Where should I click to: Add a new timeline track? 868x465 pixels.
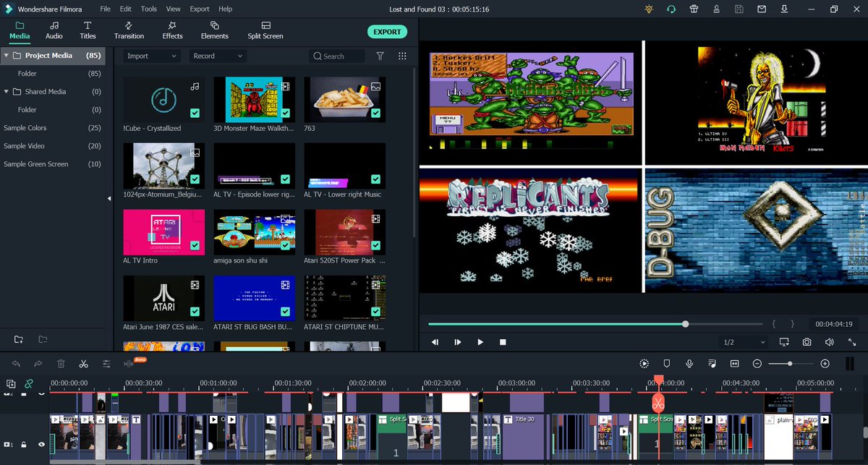pyautogui.click(x=11, y=384)
